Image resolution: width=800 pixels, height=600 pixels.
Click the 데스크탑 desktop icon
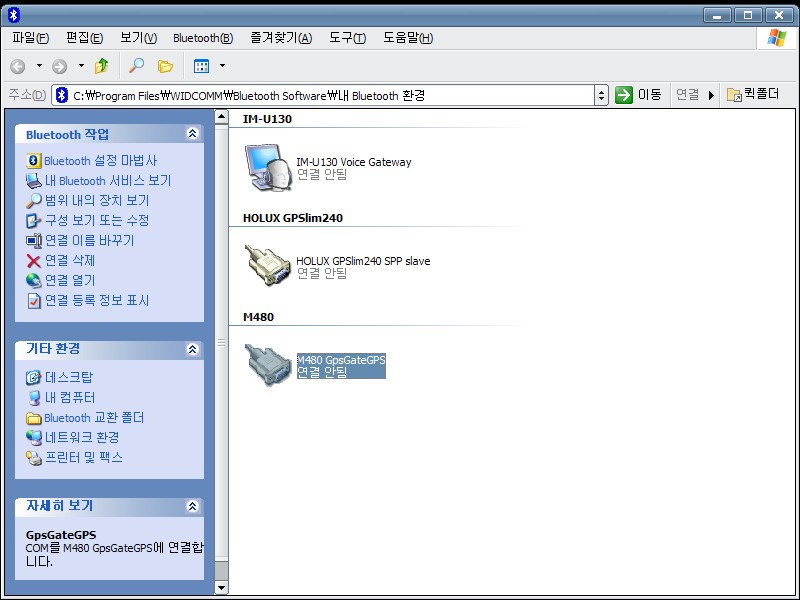tap(33, 378)
